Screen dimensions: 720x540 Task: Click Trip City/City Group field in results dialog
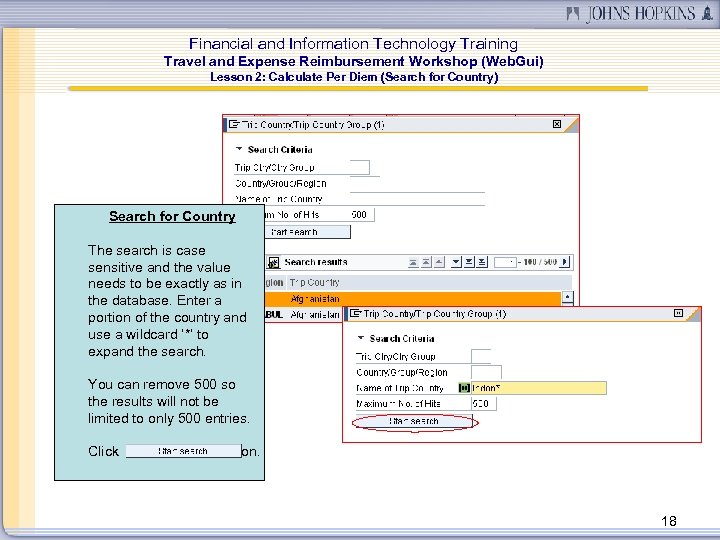(x=360, y=167)
